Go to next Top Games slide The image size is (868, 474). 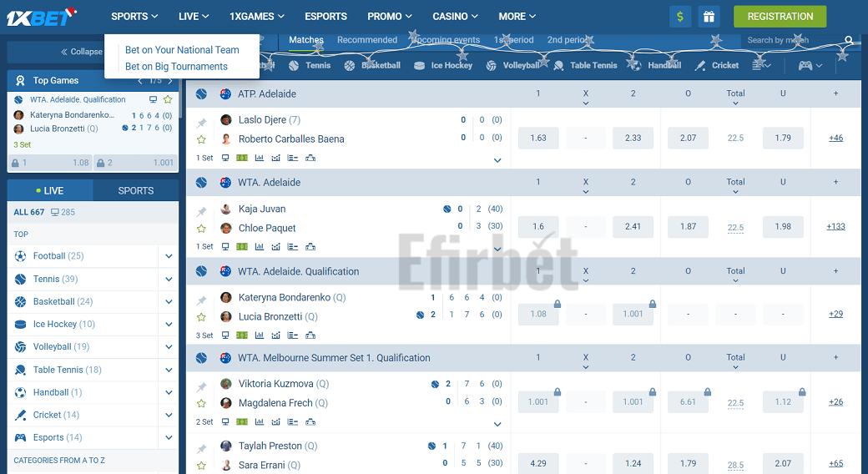[x=170, y=81]
